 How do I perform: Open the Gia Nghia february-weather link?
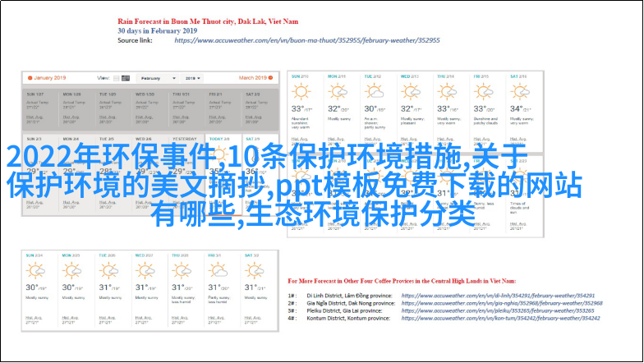tap(502, 303)
